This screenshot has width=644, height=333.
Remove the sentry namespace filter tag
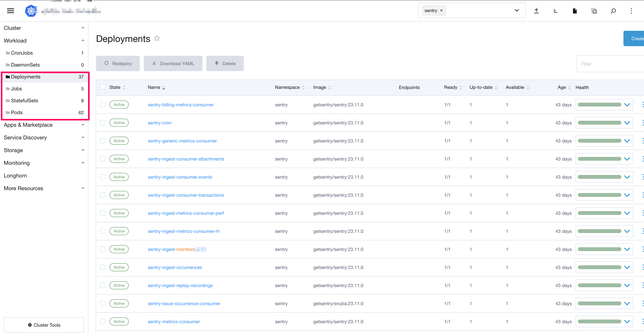442,11
